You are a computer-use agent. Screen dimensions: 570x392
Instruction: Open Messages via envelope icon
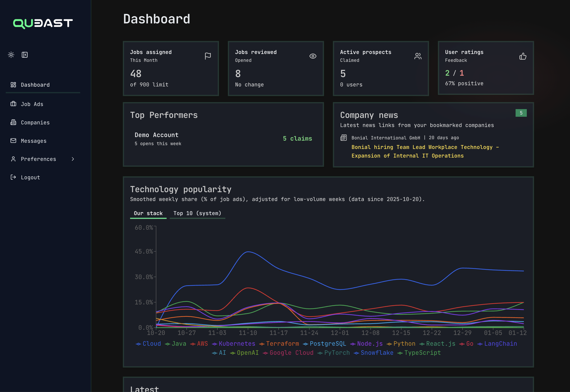13,141
